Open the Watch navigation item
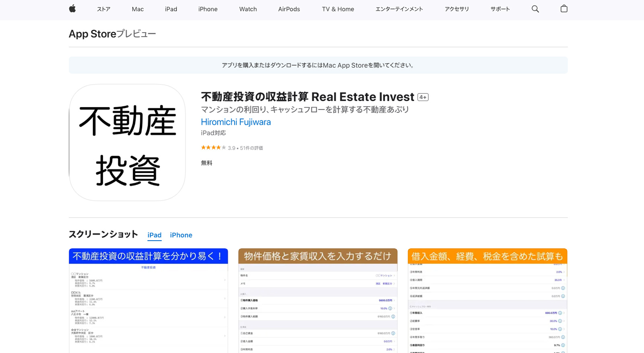644x353 pixels. [x=248, y=9]
